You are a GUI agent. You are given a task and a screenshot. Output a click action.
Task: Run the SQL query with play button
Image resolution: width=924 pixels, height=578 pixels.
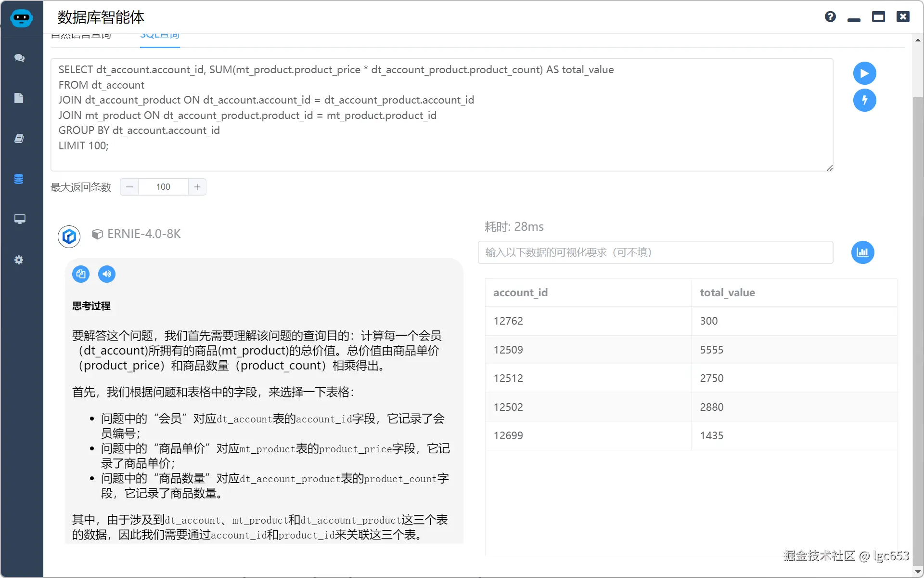click(x=864, y=73)
